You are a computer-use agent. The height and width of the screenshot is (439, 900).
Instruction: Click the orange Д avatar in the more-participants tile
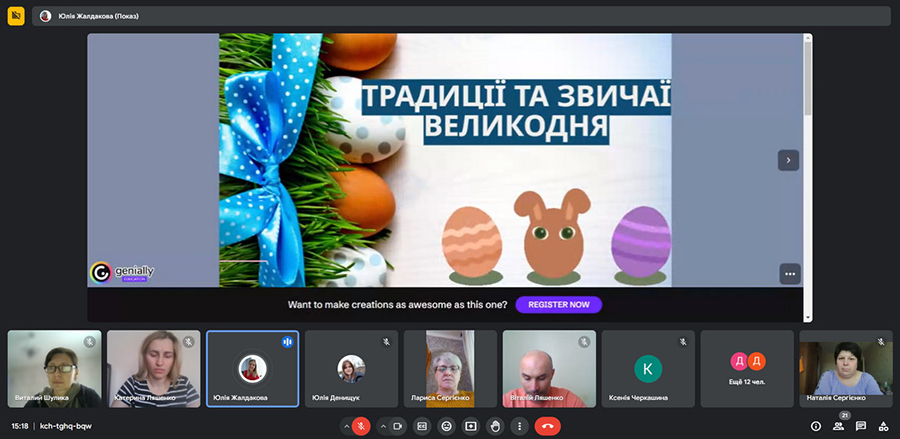757,361
